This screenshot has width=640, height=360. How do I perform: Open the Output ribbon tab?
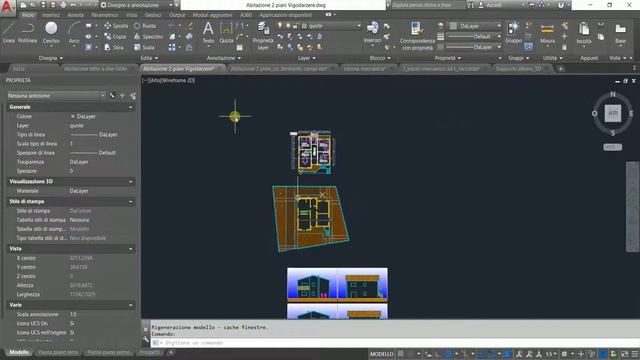point(177,15)
